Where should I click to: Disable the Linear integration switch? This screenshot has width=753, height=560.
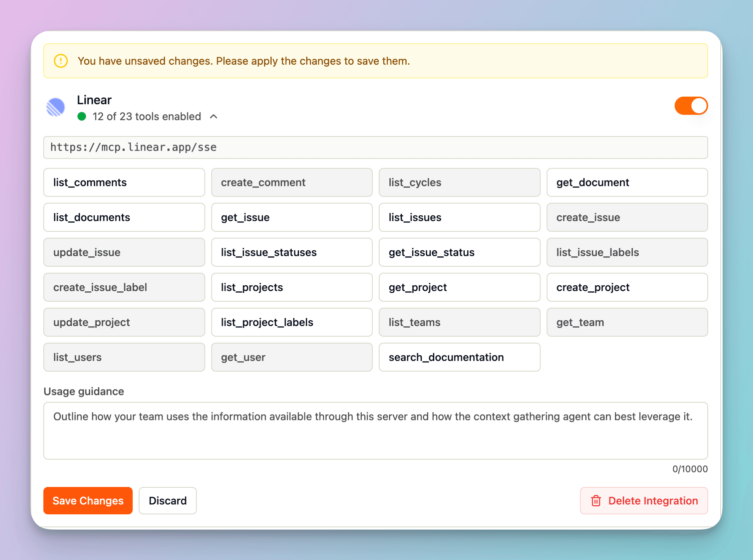pos(691,106)
